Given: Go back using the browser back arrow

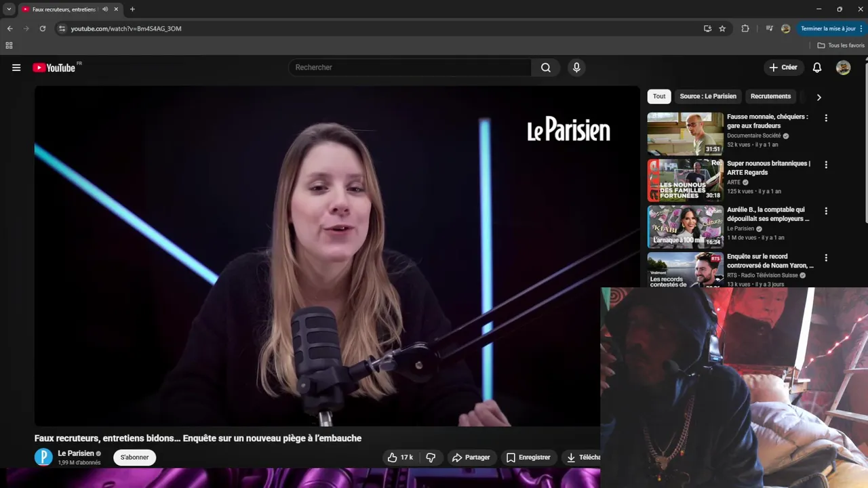Looking at the screenshot, I should [9, 28].
